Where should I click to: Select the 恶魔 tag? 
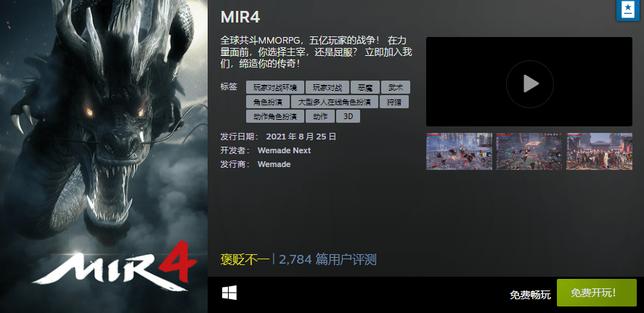[x=365, y=87]
